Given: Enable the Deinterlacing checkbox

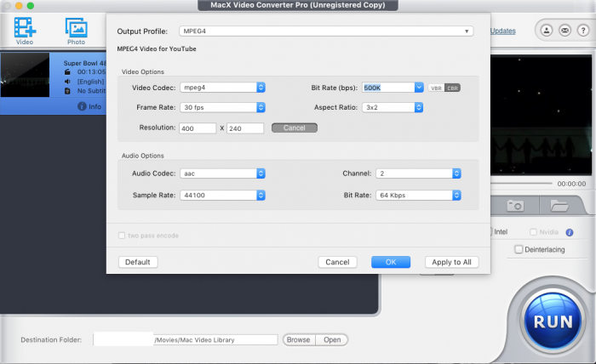Looking at the screenshot, I should 519,249.
